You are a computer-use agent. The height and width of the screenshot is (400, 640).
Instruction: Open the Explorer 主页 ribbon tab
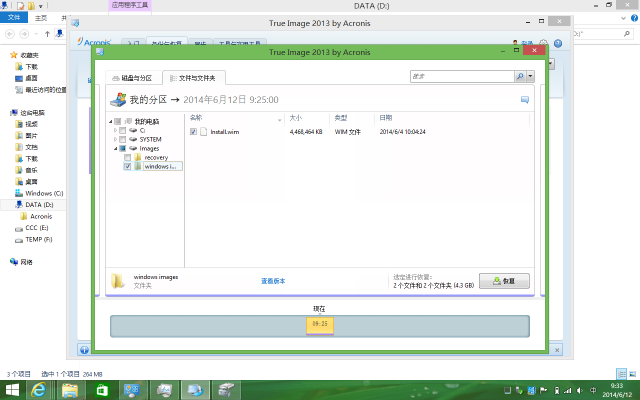[x=41, y=18]
